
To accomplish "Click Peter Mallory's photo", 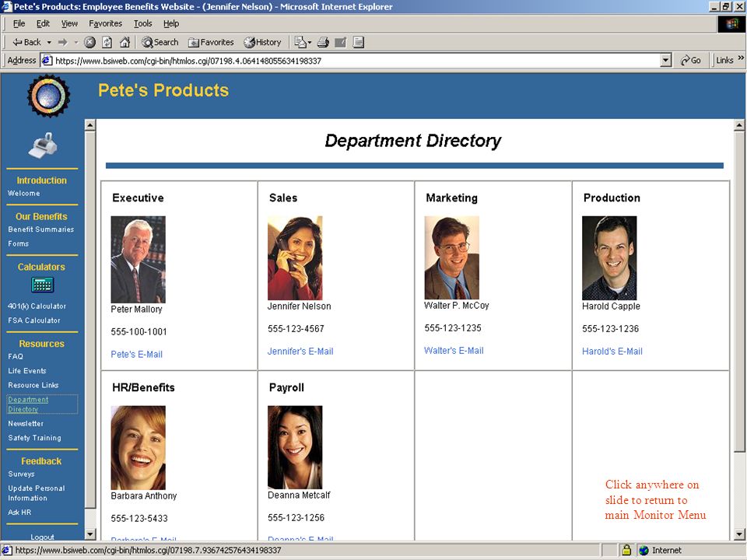I will [139, 260].
